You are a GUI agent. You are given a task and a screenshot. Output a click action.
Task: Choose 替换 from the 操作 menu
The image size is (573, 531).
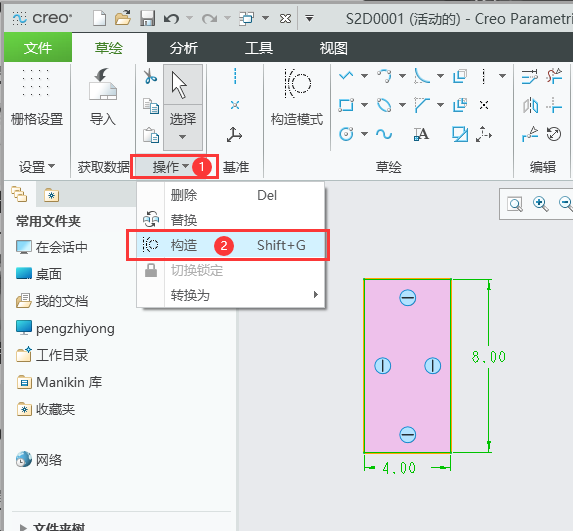(231, 220)
